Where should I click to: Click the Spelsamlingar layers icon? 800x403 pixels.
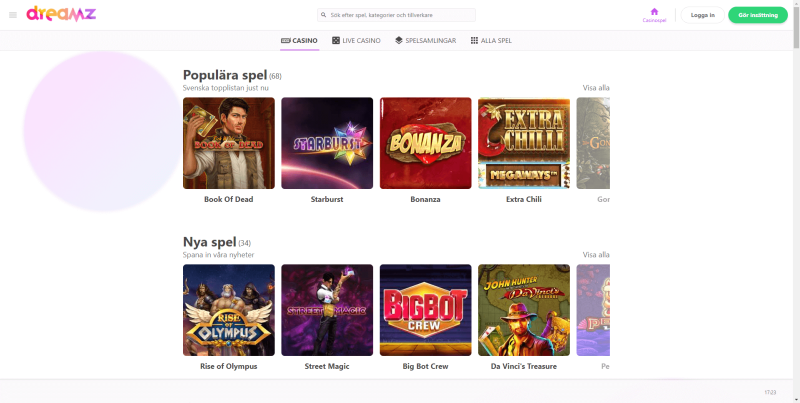pos(399,40)
